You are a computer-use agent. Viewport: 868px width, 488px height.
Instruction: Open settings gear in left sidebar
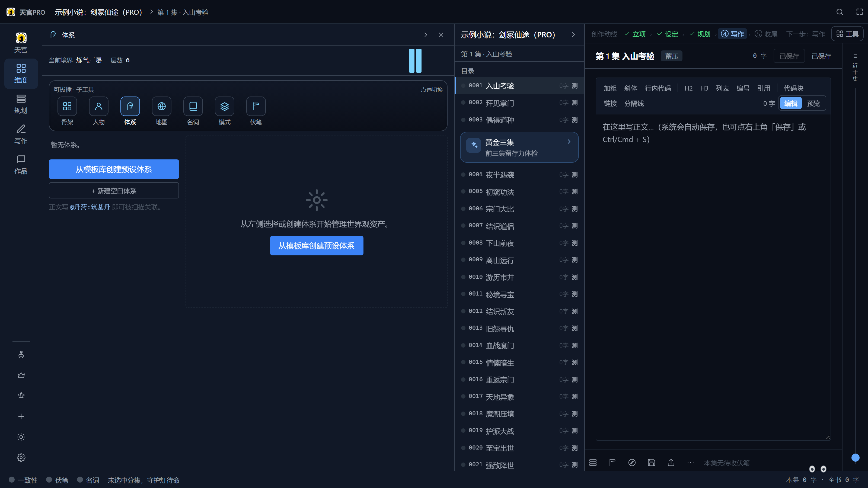(21, 458)
